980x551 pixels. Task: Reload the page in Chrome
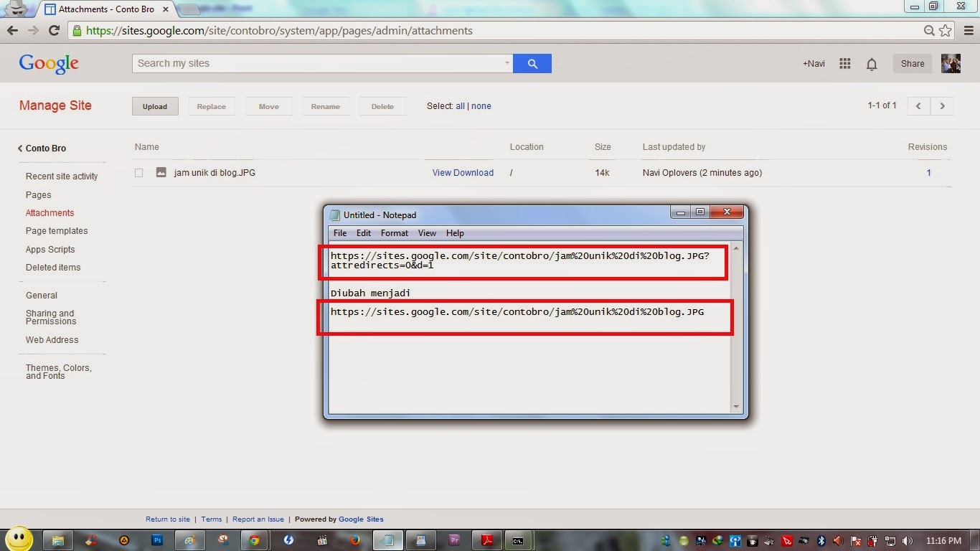[54, 31]
